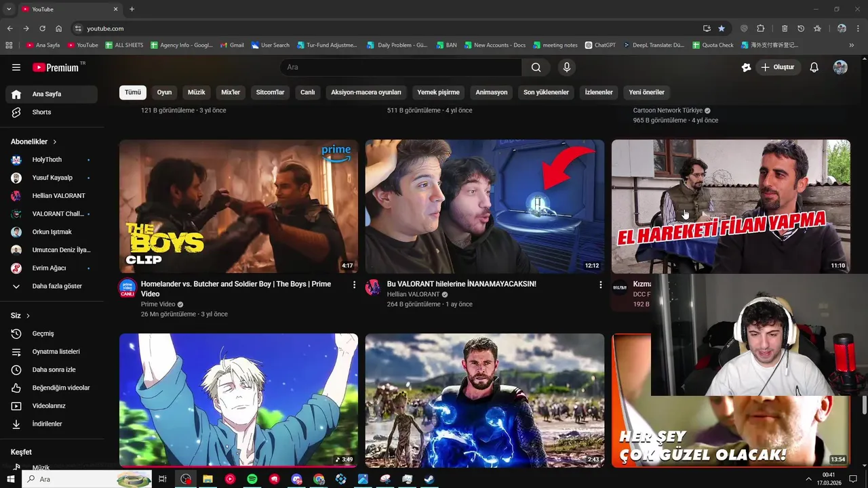Image resolution: width=868 pixels, height=488 pixels.
Task: Click the AI sparkle icon beside Oluştur
Action: 746,67
